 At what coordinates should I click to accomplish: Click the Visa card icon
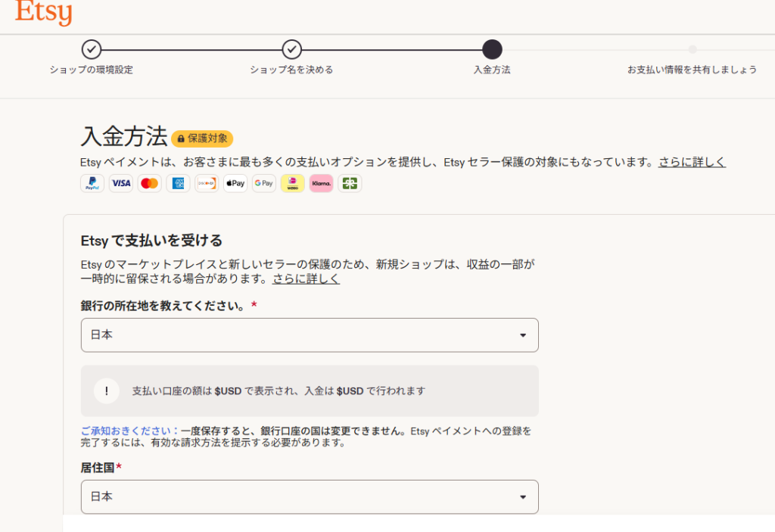[x=121, y=183]
